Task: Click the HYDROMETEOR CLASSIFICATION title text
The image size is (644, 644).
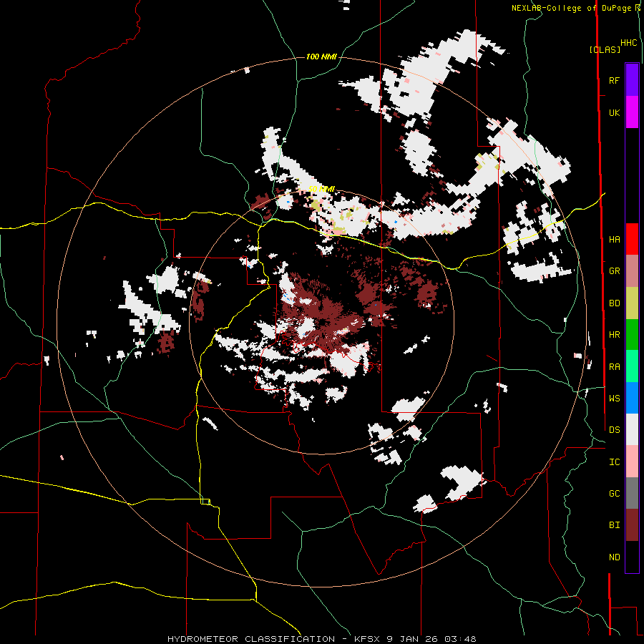Action: [x=251, y=639]
